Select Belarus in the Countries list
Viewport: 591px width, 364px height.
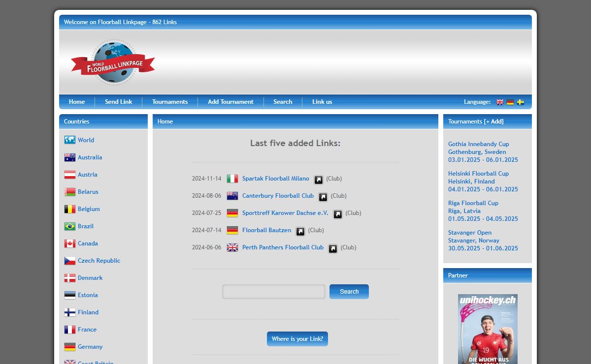point(88,192)
